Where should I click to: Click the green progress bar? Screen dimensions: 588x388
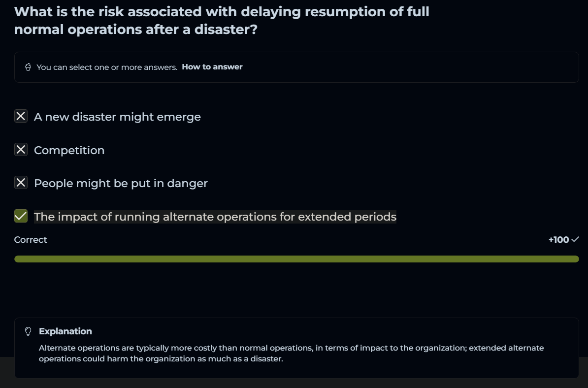[x=296, y=259]
